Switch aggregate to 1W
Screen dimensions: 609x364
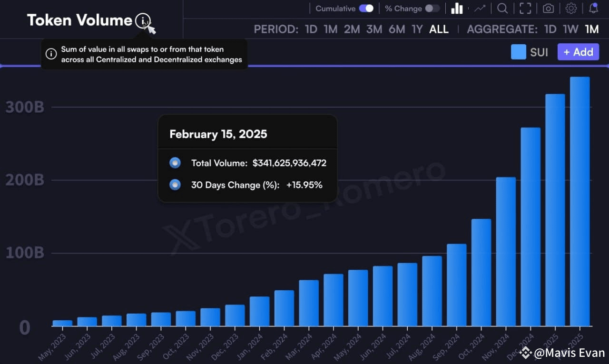570,29
